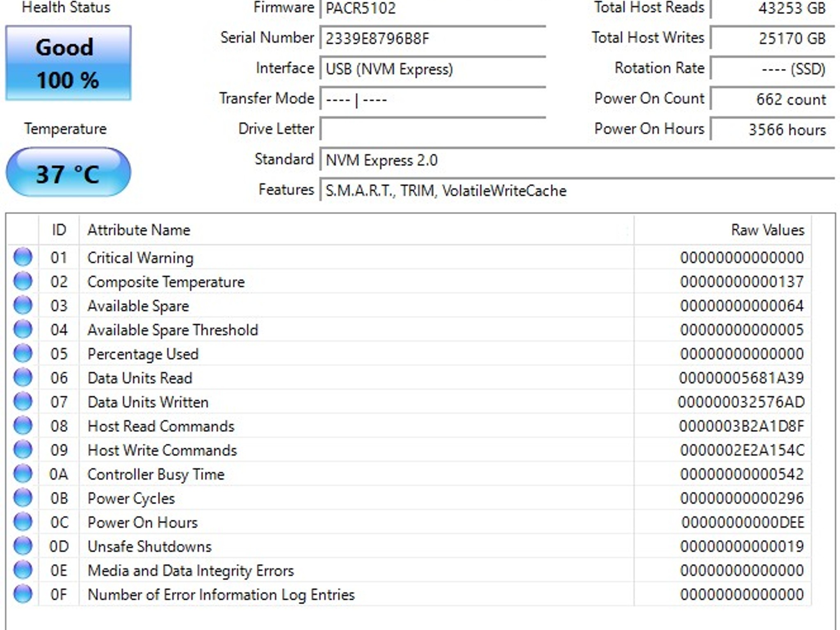Click the raw value 00000032576AD

741,402
